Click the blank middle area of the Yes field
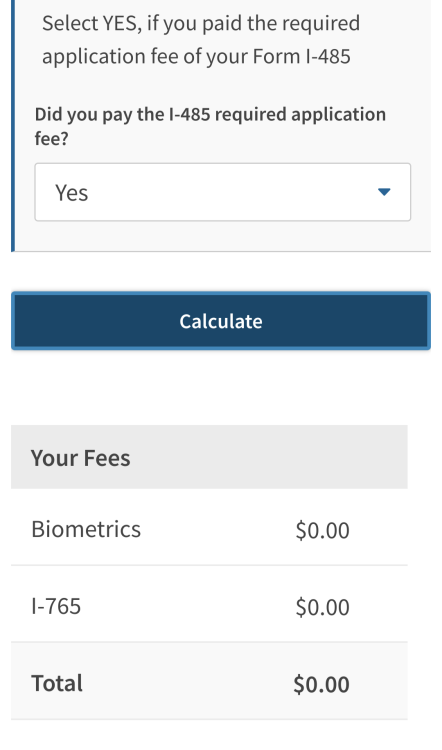442x750 pixels. point(230,192)
